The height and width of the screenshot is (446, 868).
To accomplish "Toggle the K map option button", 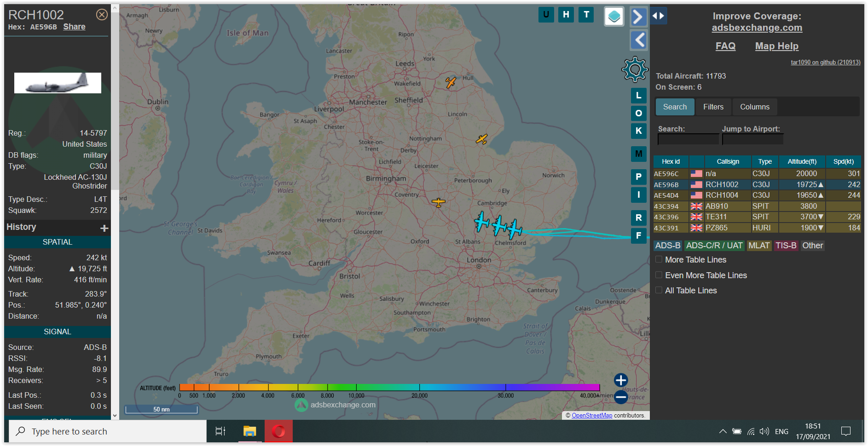I will (639, 131).
